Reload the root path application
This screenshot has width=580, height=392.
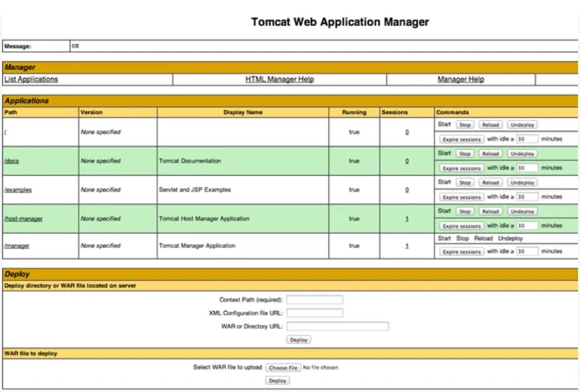tap(490, 125)
